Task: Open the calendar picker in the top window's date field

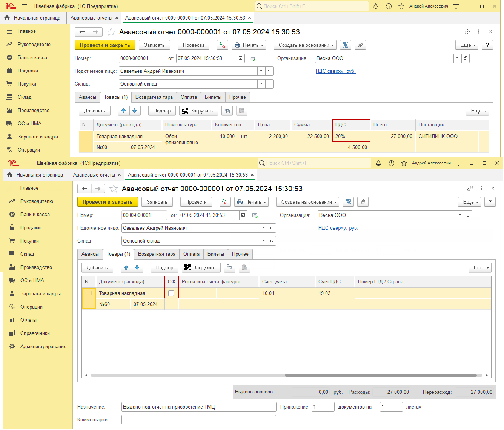Action: (240, 58)
